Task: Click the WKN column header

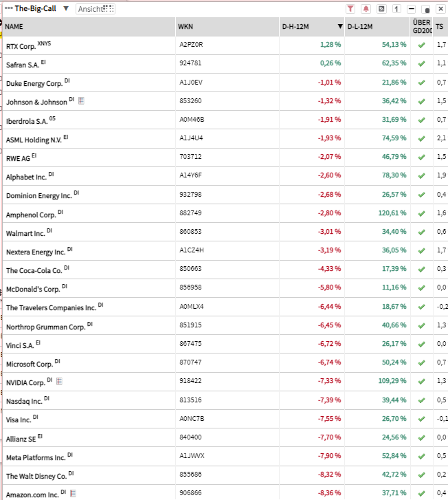Action: tap(186, 27)
